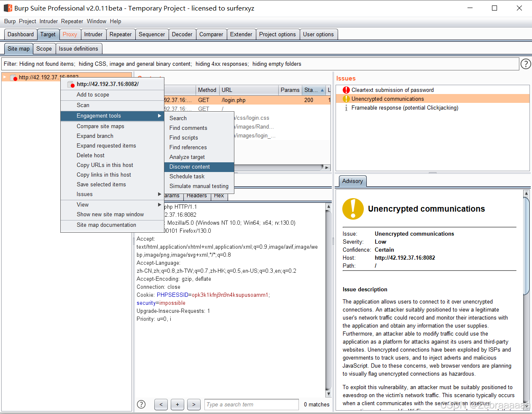Sort by the Method column header

pos(207,90)
